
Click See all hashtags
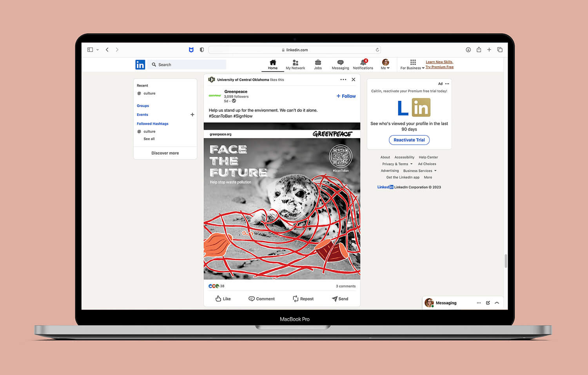[149, 139]
